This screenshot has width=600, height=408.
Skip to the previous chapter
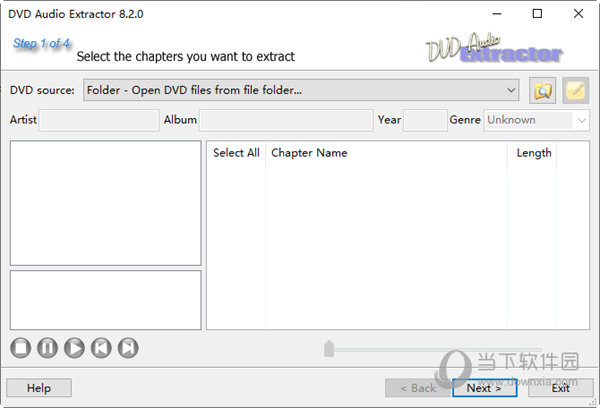[101, 348]
